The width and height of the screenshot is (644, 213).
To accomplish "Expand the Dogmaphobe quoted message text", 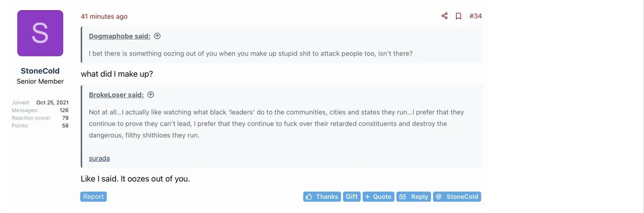I will pos(250,54).
